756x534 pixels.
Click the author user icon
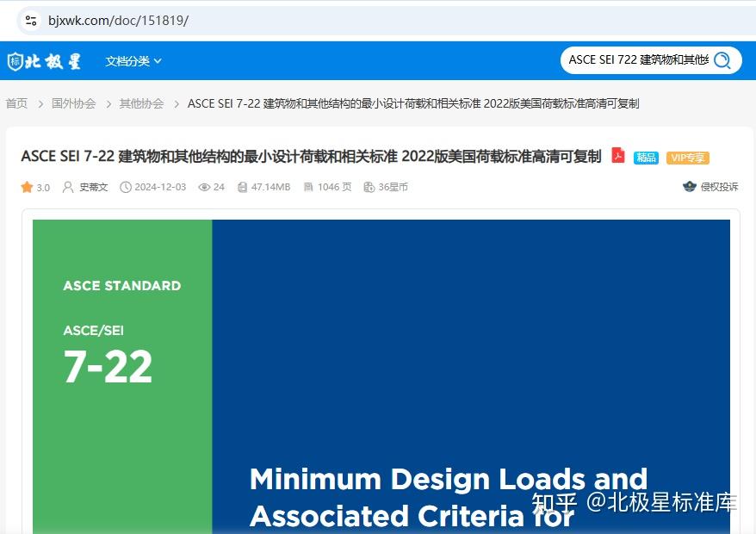coord(68,187)
